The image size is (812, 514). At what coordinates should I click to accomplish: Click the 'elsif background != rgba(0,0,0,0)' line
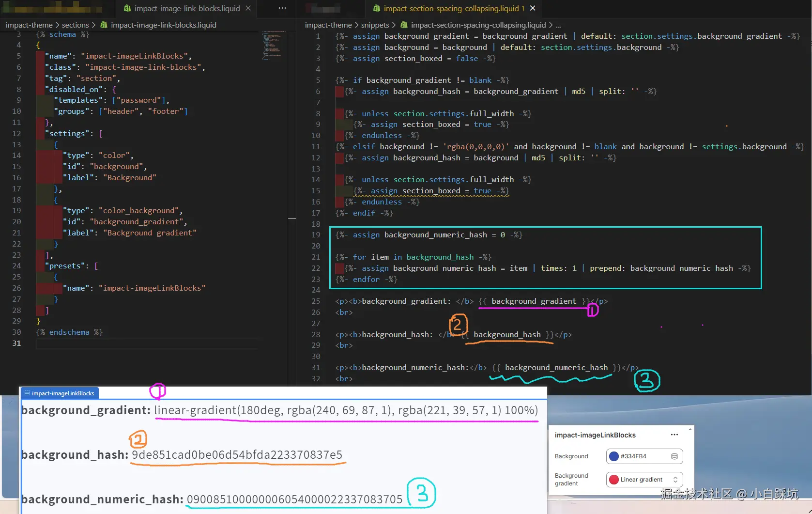[570, 147]
